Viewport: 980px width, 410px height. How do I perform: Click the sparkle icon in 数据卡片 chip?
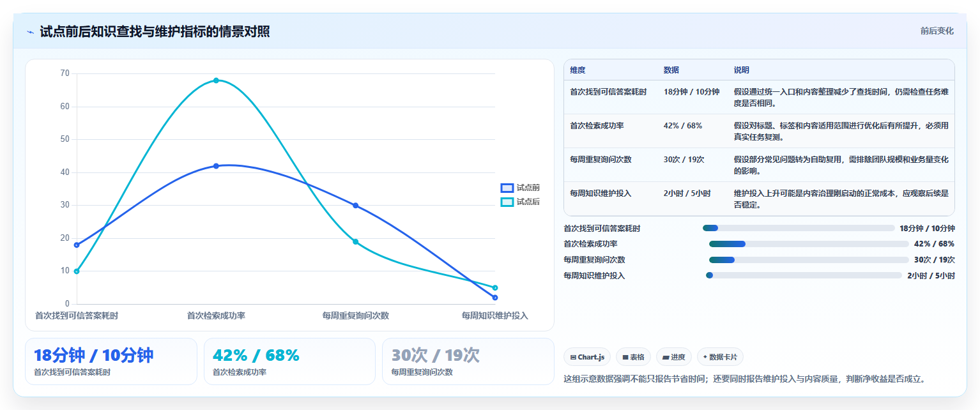[705, 357]
